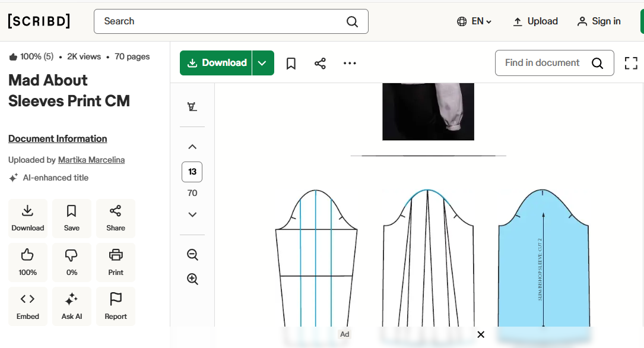
Task: Click the Share tile in the left sidebar
Action: coord(115,218)
